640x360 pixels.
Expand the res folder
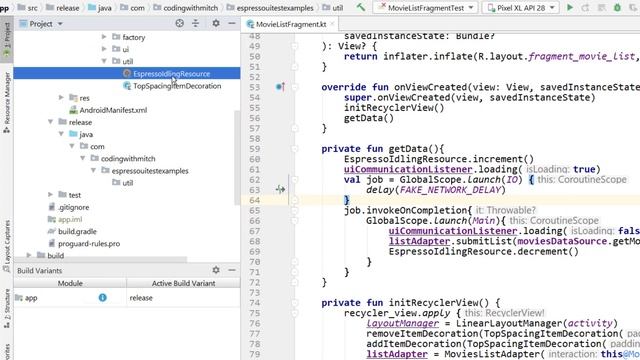tap(61, 98)
